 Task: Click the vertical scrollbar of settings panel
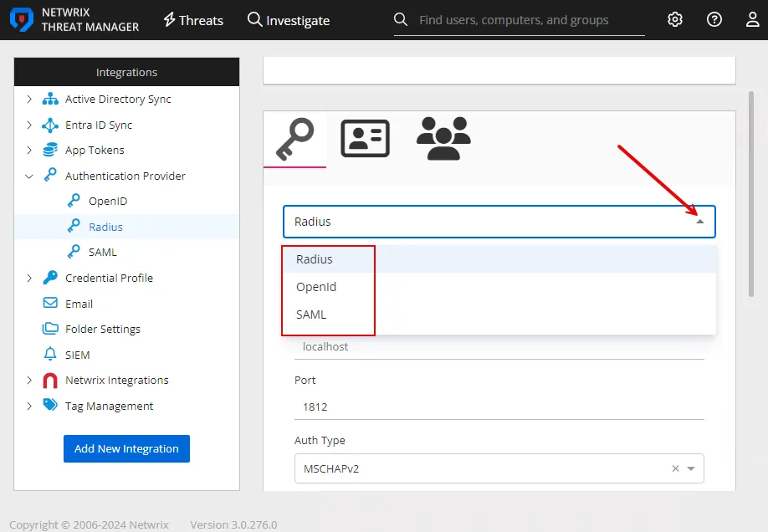(x=751, y=193)
